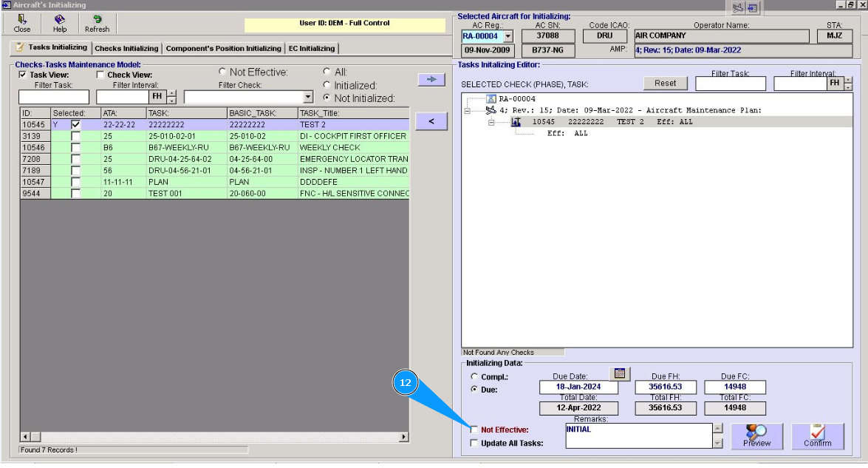Collapse the Aircraft Maintenance Plan tree node
Viewport: 868px width, 468px height.
click(467, 111)
